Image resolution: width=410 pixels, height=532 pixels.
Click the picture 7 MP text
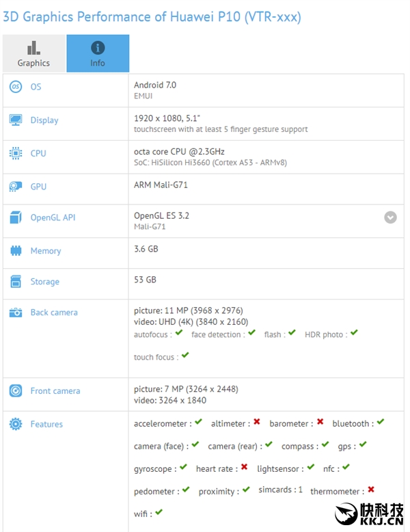coord(186,389)
